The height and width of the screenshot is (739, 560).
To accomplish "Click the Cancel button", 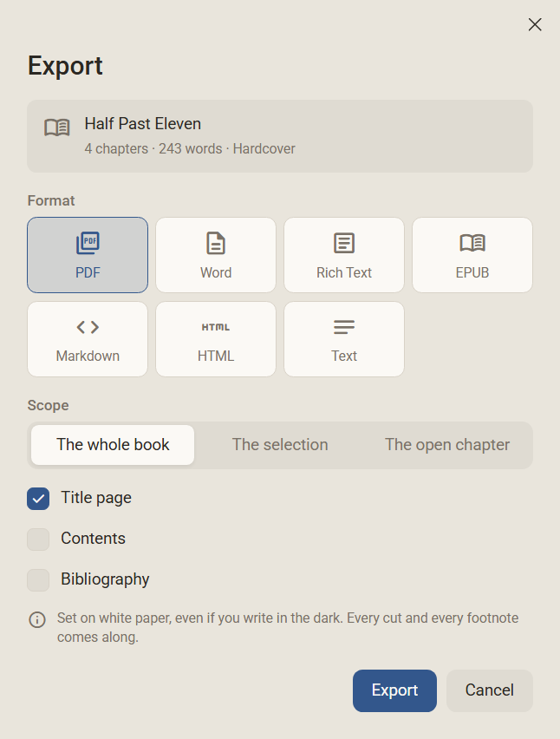I will pyautogui.click(x=490, y=690).
